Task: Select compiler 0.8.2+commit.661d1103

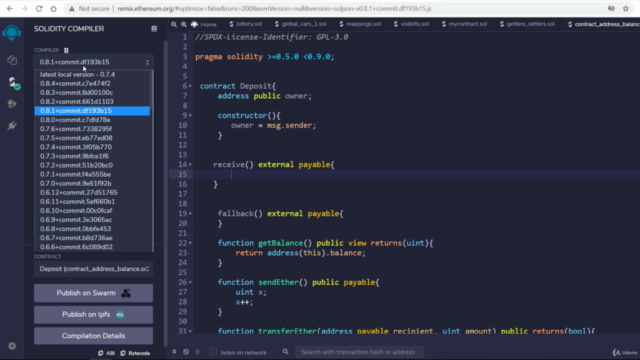Action: click(x=92, y=102)
